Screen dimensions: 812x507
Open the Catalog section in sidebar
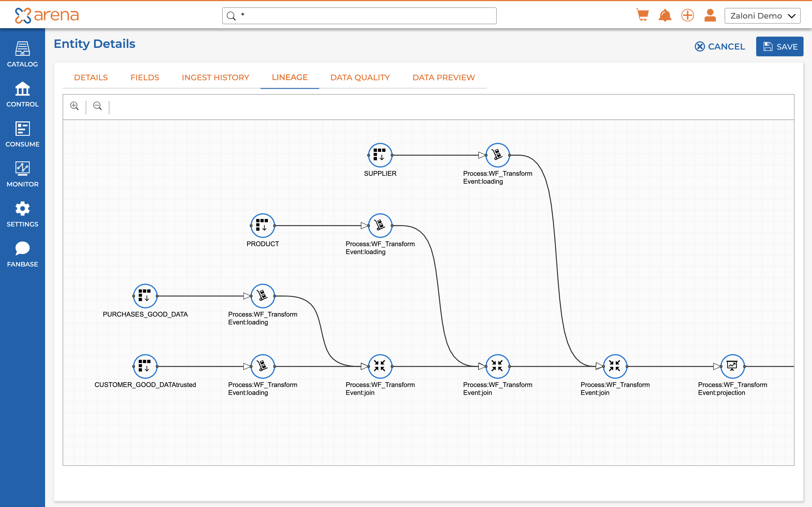pos(23,54)
